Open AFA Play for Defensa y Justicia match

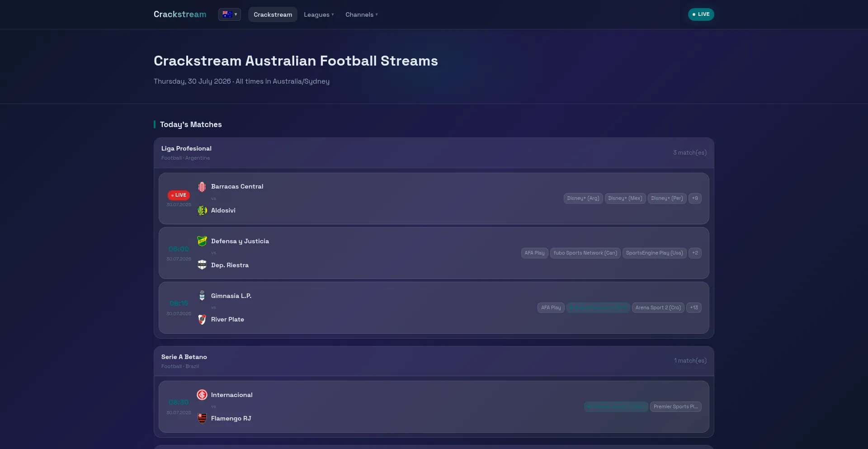(535, 253)
